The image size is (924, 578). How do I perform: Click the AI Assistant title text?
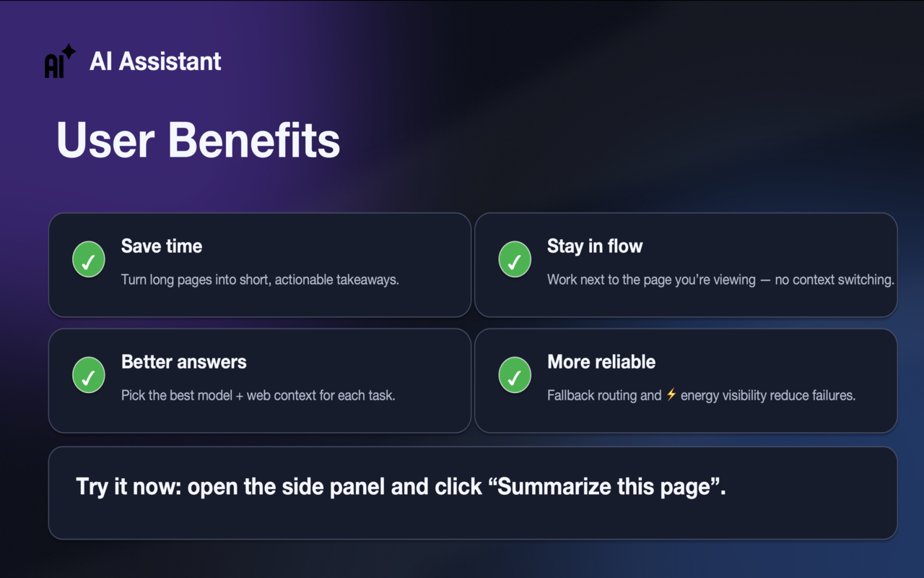pos(155,61)
